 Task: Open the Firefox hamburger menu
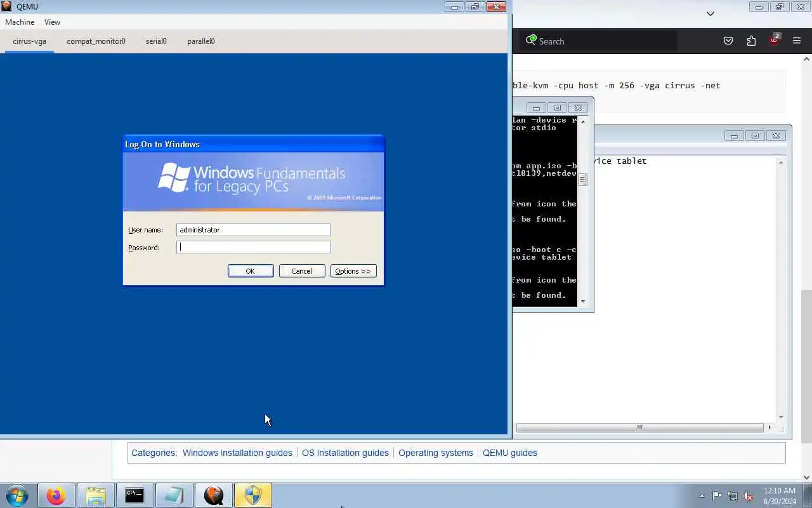[x=797, y=41]
